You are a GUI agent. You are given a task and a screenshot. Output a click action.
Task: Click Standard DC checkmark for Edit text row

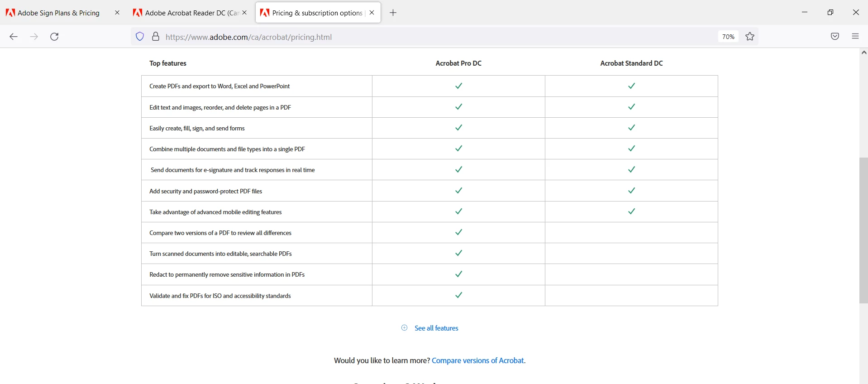coord(631,107)
